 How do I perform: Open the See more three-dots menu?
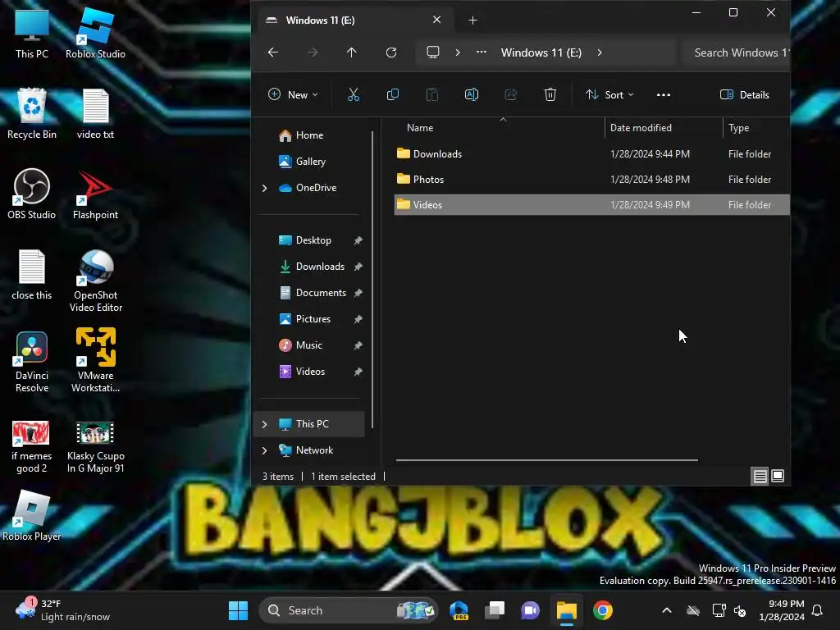[663, 95]
